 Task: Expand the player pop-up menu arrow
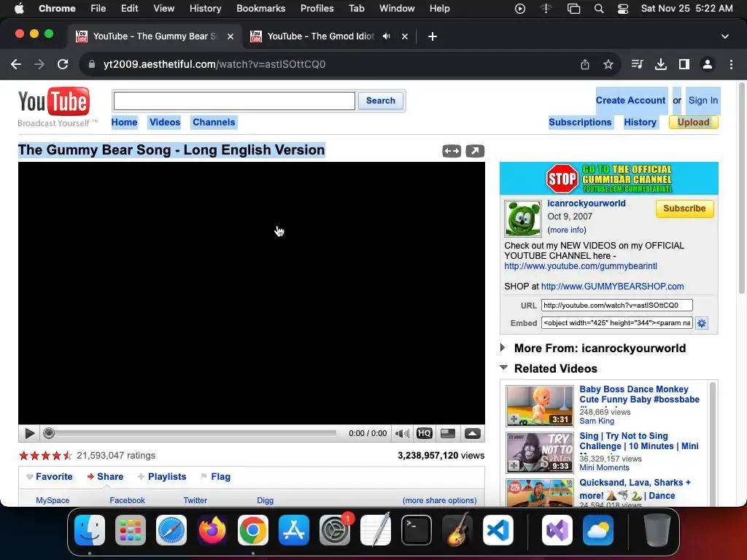coord(473,433)
